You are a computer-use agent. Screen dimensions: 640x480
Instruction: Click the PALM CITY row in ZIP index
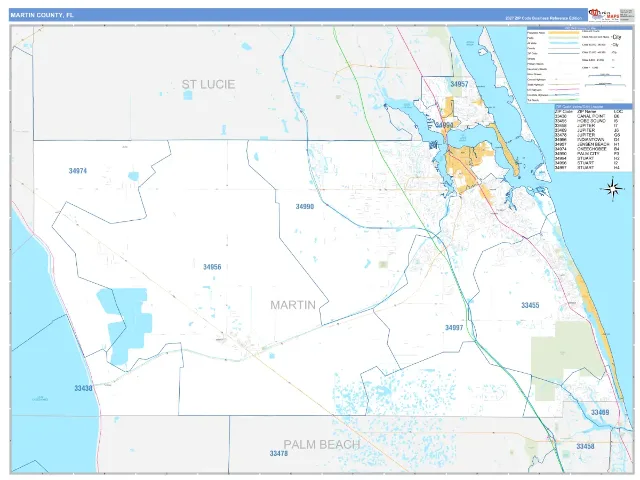click(587, 154)
